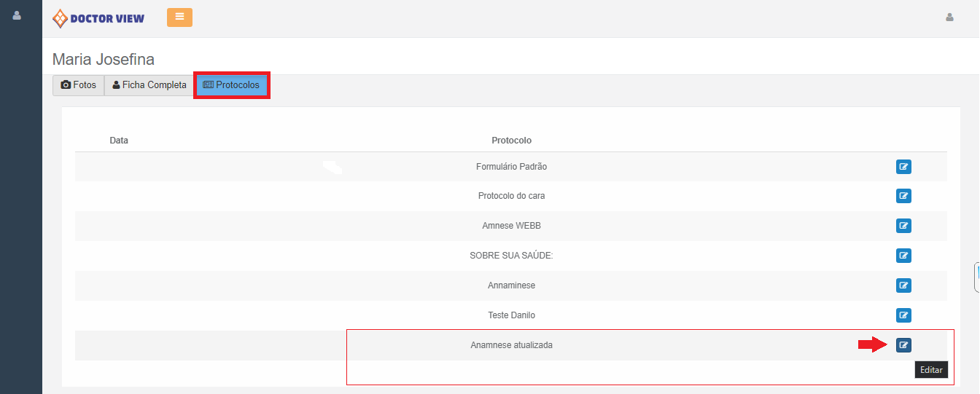This screenshot has width=980, height=394.
Task: Click the Doctor View logo
Action: pyautogui.click(x=98, y=18)
